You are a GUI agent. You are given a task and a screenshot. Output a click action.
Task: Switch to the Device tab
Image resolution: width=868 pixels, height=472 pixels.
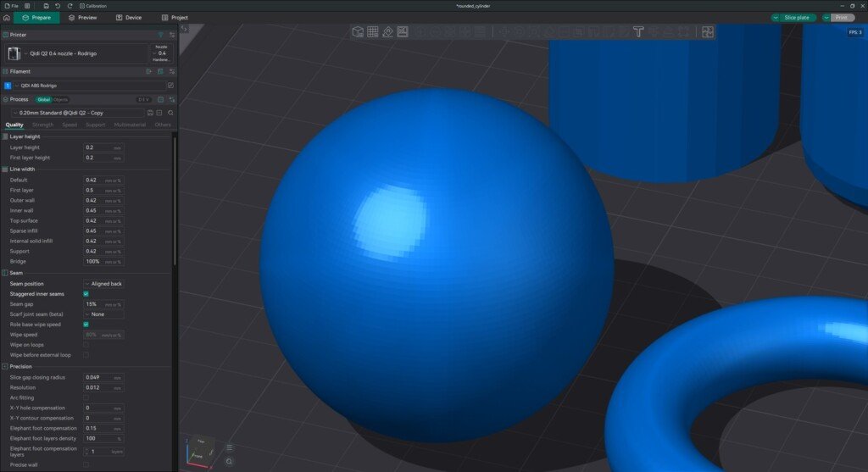tap(129, 18)
